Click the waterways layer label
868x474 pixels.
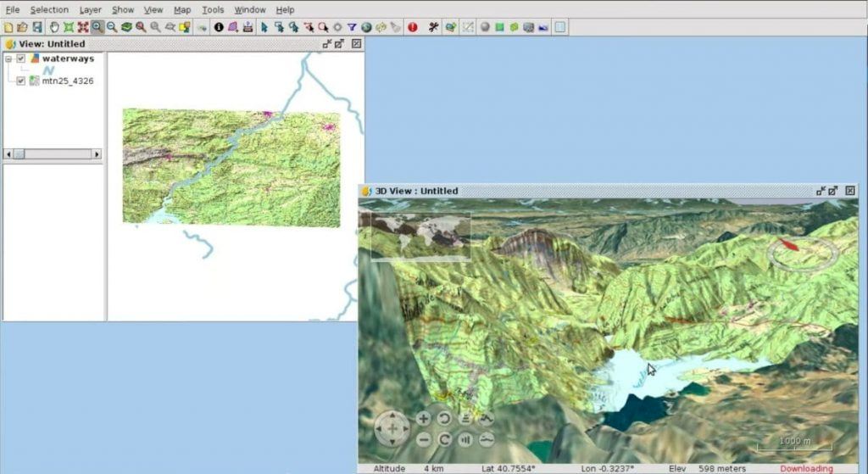[68, 59]
